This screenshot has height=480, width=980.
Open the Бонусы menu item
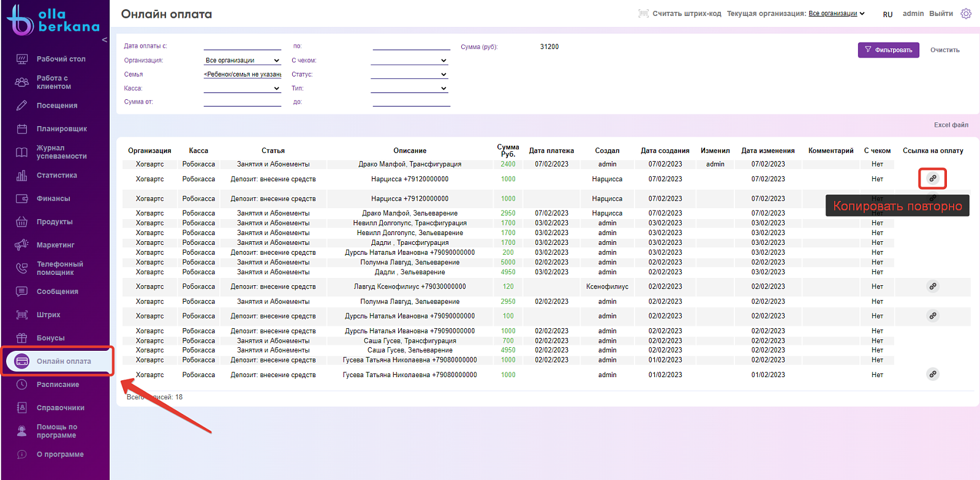coord(50,338)
